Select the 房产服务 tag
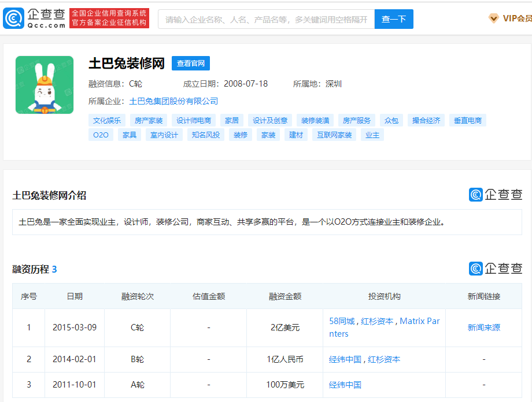Viewport: 532px width, 402px height. (x=357, y=120)
